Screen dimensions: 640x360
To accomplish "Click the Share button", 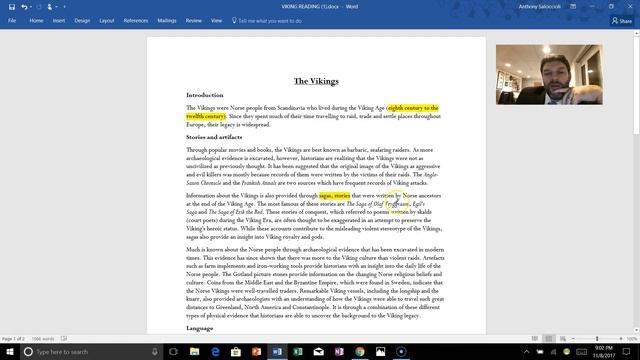I will 622,21.
